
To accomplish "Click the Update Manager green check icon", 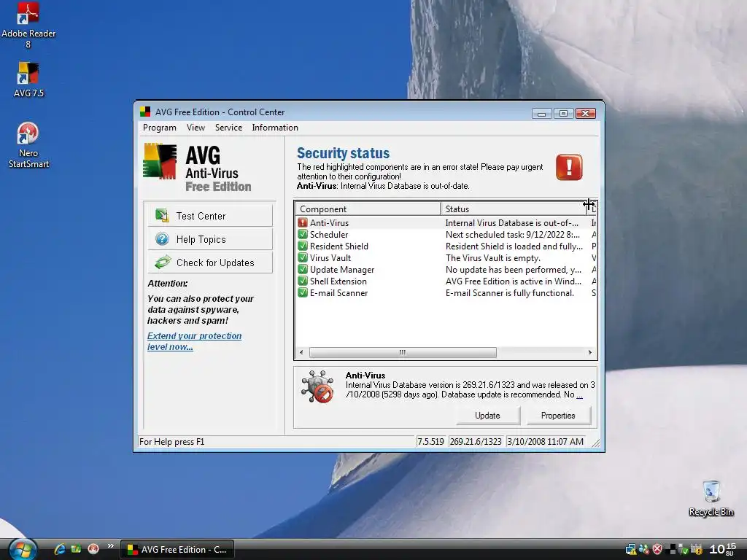I will (303, 270).
